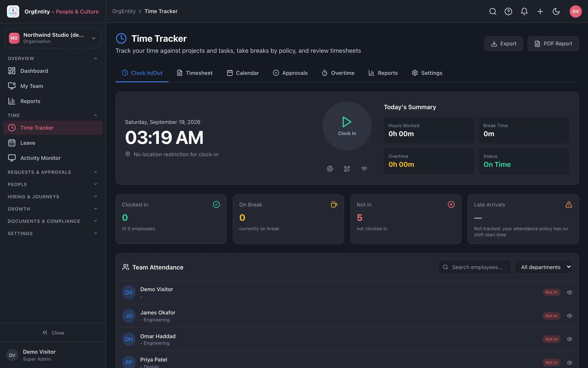588x368 pixels.
Task: Expand the REQUESTS & APPROVALS section
Action: pos(53,172)
